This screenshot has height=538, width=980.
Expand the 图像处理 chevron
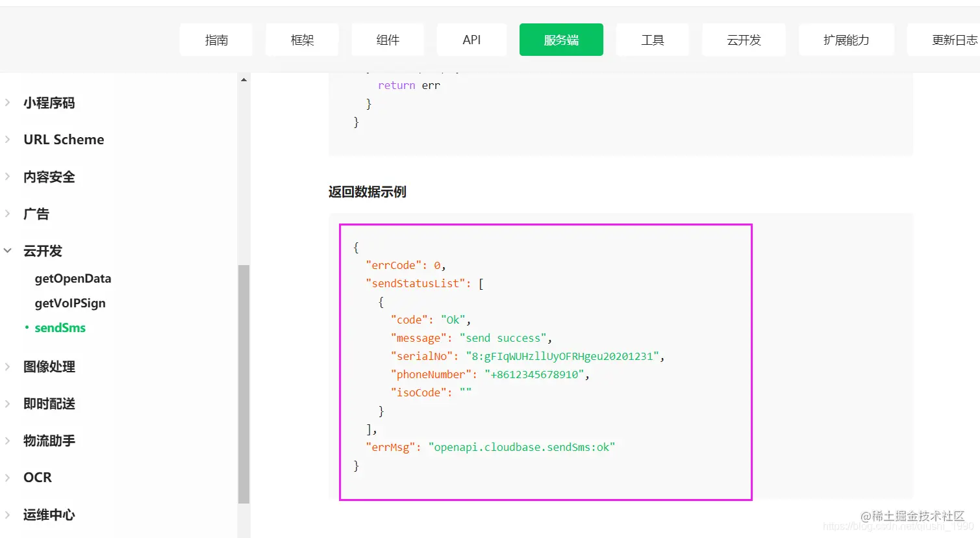pos(8,366)
